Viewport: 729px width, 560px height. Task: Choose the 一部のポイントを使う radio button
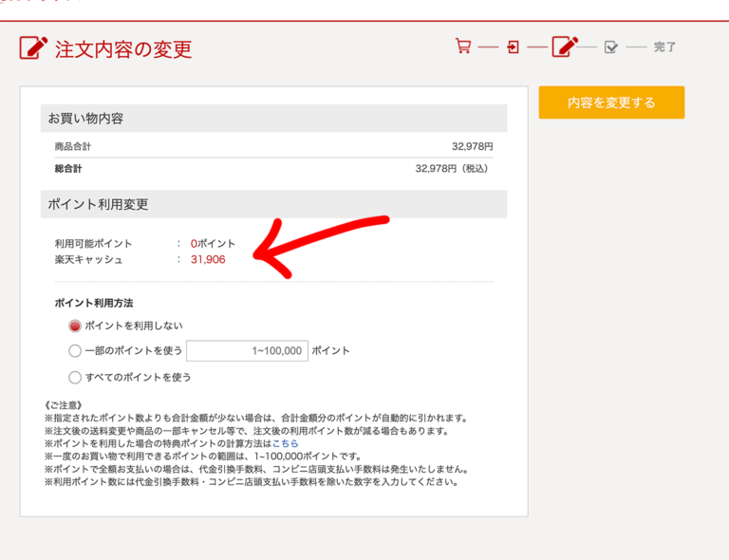[x=76, y=351]
